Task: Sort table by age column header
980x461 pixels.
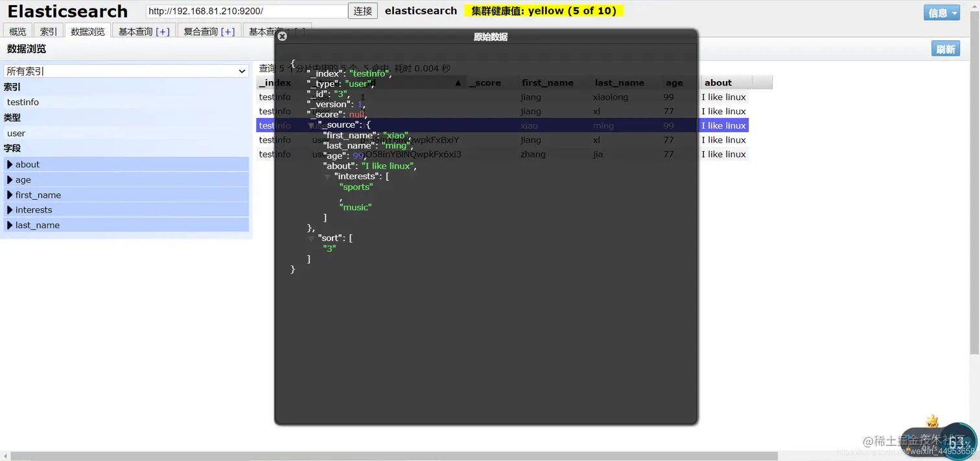Action: click(x=674, y=82)
